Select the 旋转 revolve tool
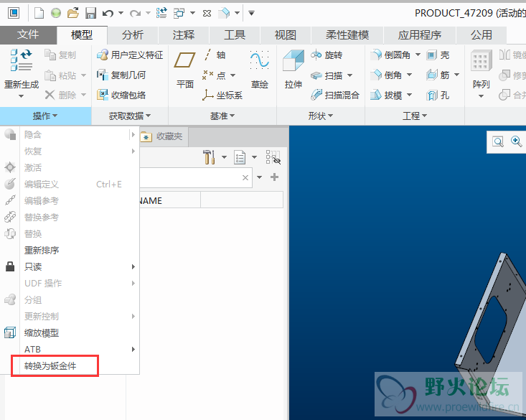 click(327, 55)
